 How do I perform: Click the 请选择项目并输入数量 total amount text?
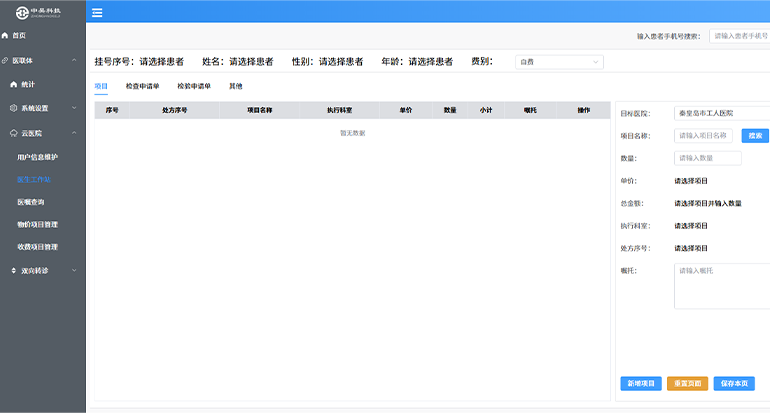tap(708, 203)
